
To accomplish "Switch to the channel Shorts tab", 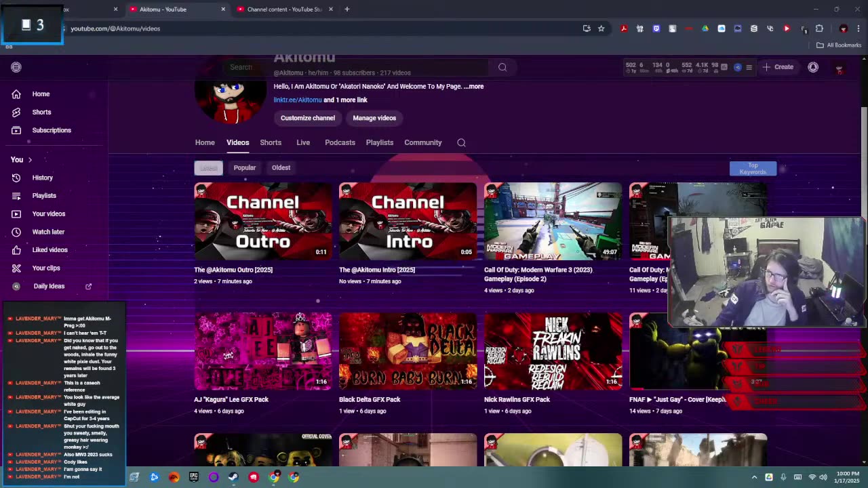I will click(x=271, y=142).
